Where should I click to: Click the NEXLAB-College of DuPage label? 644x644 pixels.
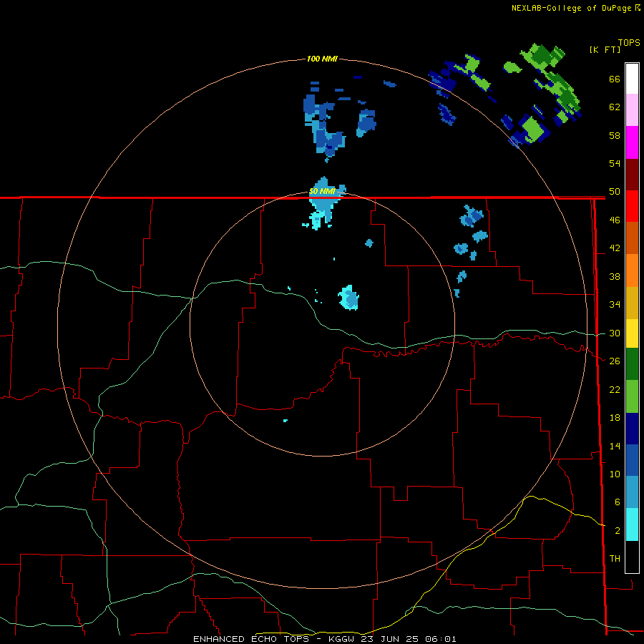pos(572,8)
